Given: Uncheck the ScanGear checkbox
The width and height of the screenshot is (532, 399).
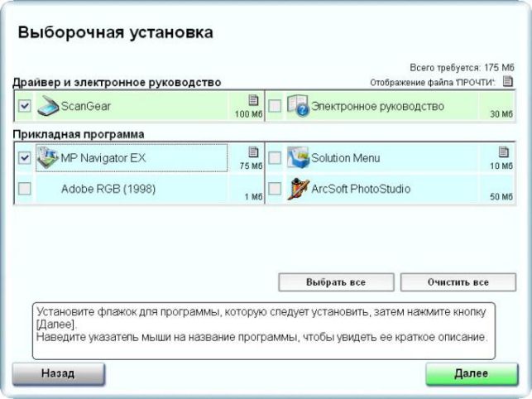Looking at the screenshot, I should 25,106.
